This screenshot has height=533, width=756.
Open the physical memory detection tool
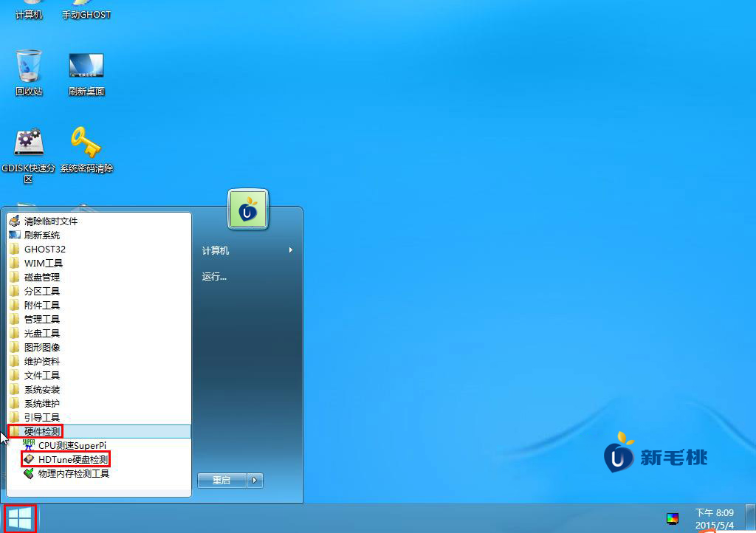66,473
